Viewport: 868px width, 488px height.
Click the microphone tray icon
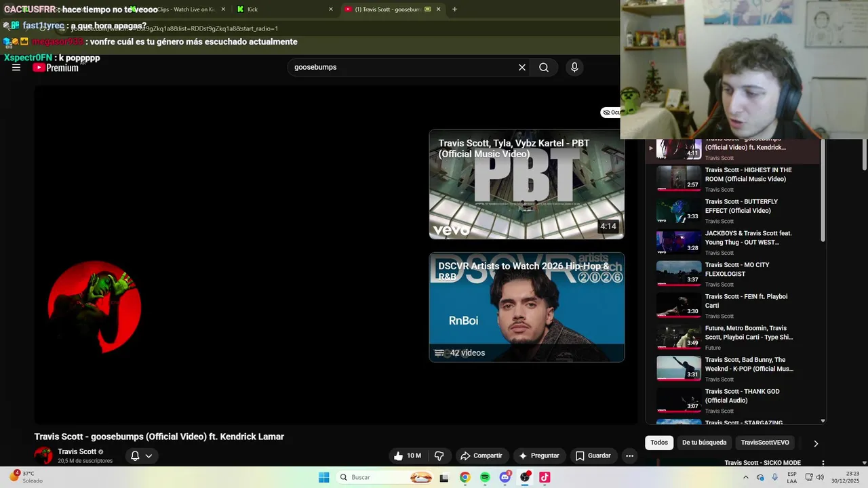[775, 477]
